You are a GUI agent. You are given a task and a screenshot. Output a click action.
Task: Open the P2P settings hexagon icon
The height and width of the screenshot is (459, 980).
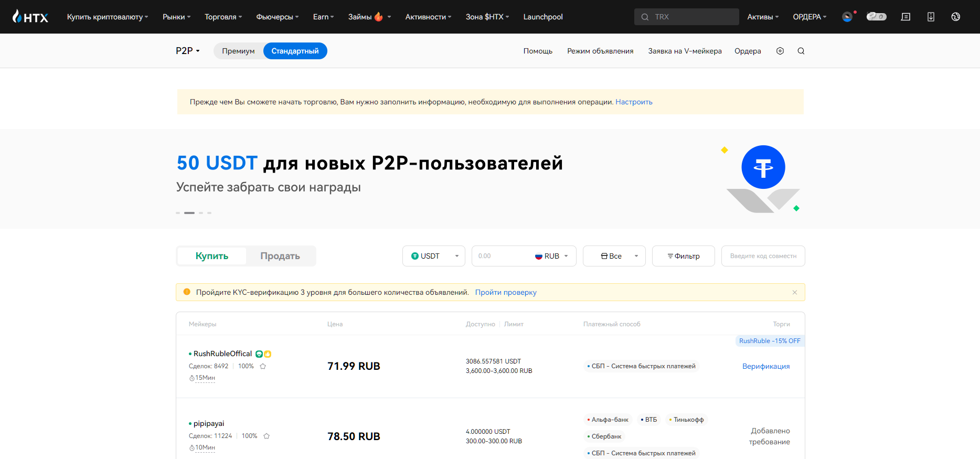click(x=780, y=51)
